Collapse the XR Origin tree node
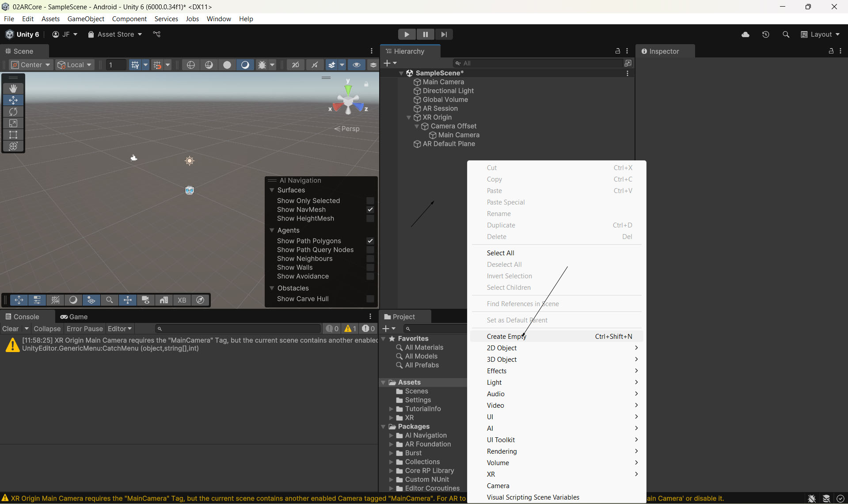 click(409, 117)
